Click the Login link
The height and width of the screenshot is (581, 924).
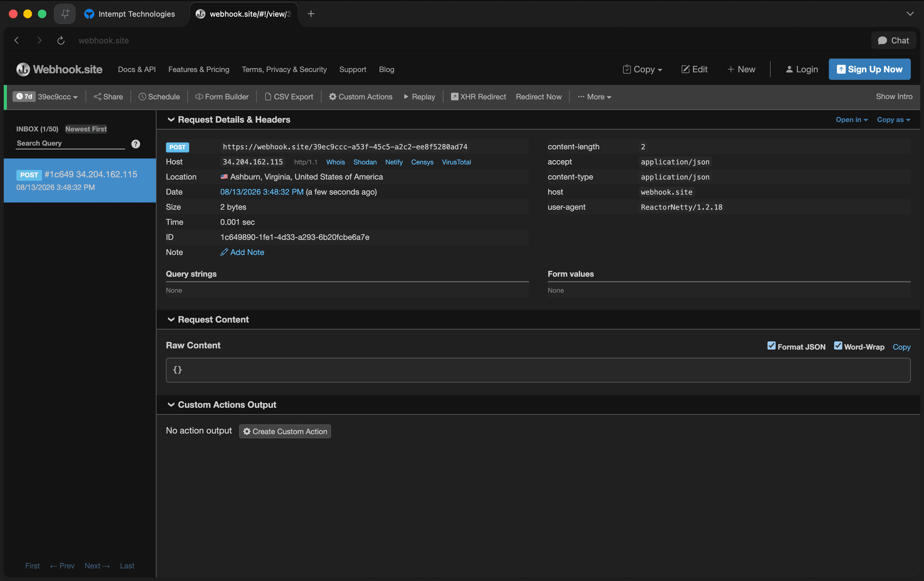point(802,69)
